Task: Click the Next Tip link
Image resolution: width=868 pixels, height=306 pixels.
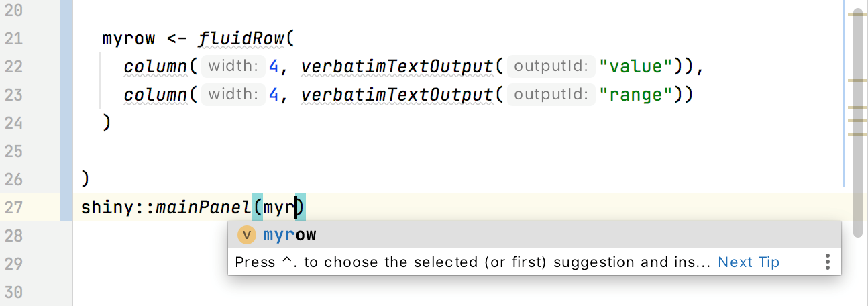Action: click(x=749, y=262)
